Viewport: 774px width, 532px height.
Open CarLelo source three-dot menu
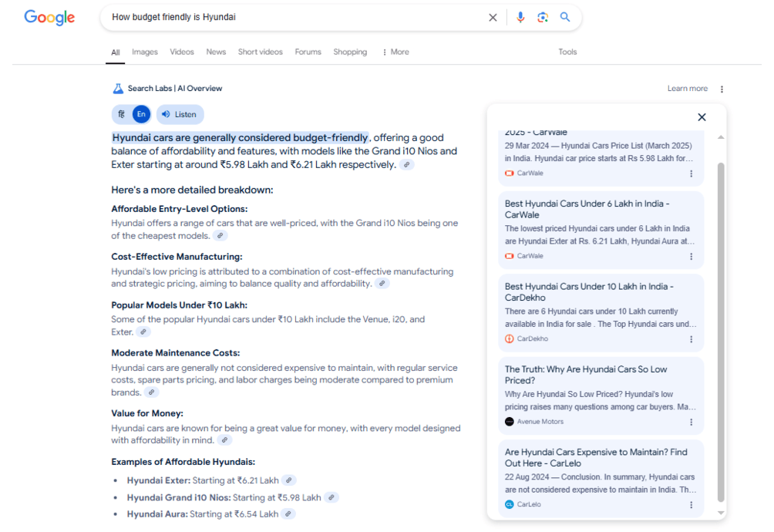click(691, 504)
